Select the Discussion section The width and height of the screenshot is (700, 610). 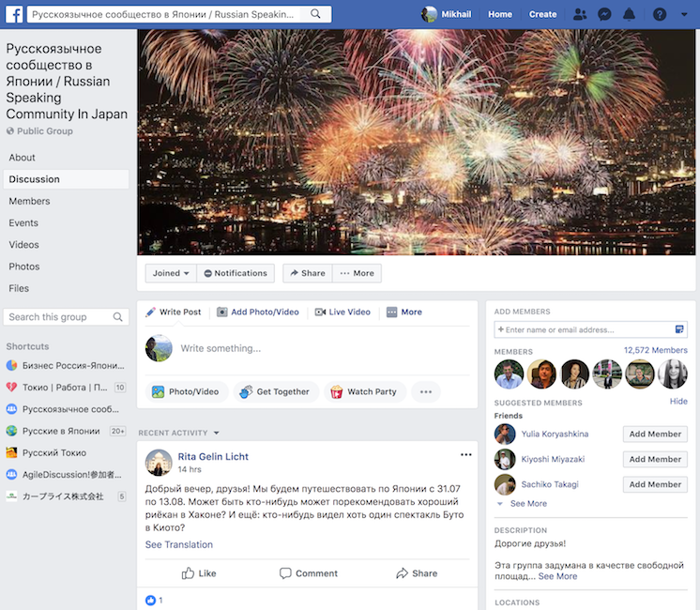(x=66, y=179)
